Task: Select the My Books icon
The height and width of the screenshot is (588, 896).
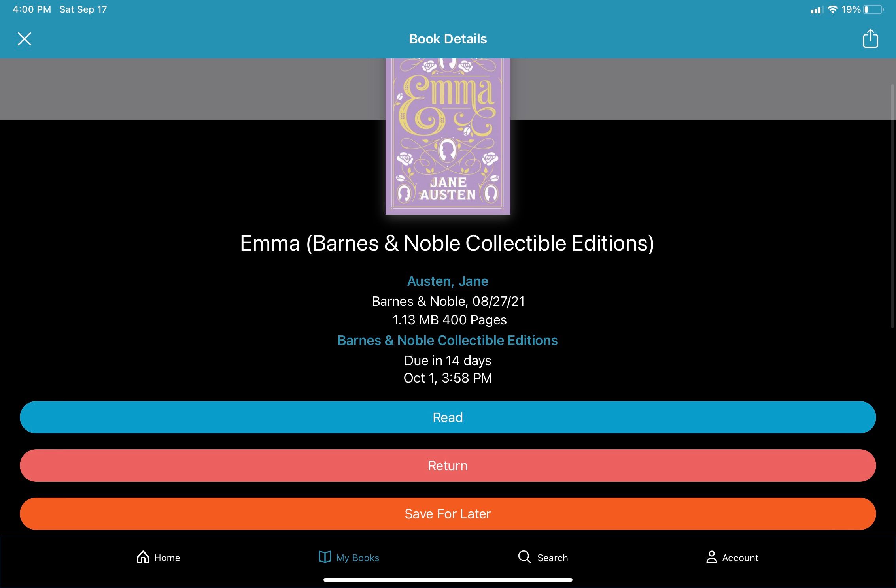Action: [324, 557]
